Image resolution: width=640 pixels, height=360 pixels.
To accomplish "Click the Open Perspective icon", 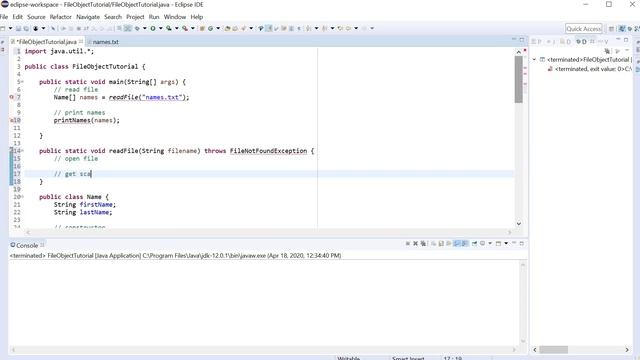I will pyautogui.click(x=611, y=29).
